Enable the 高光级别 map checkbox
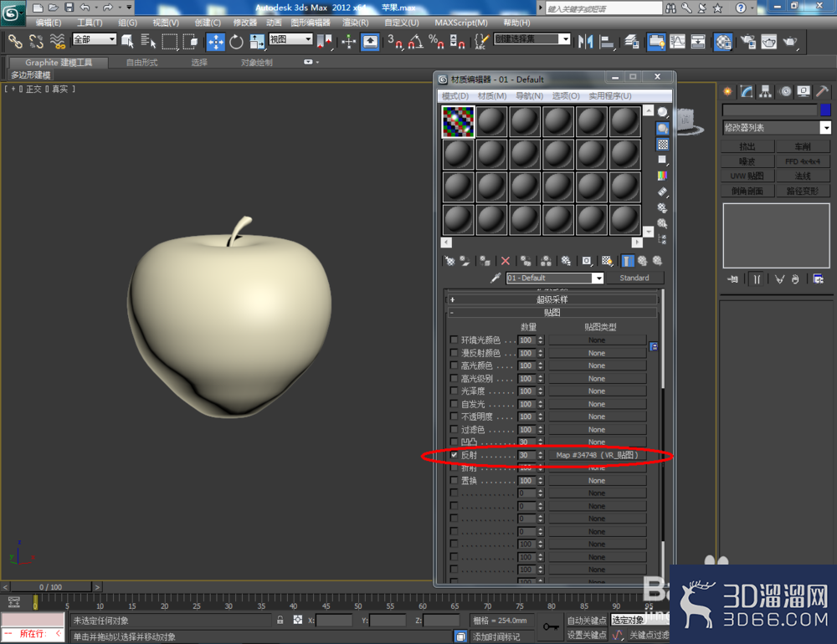 point(454,378)
